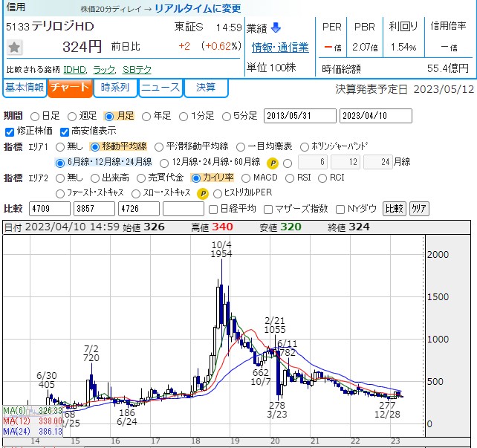
Task: Switch to the 基本情報 tab
Action: [x=25, y=88]
